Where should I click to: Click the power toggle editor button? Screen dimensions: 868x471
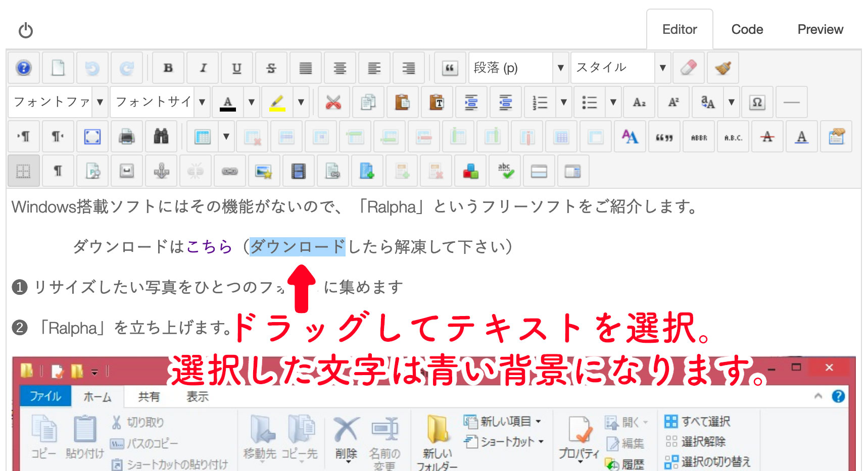(x=26, y=31)
